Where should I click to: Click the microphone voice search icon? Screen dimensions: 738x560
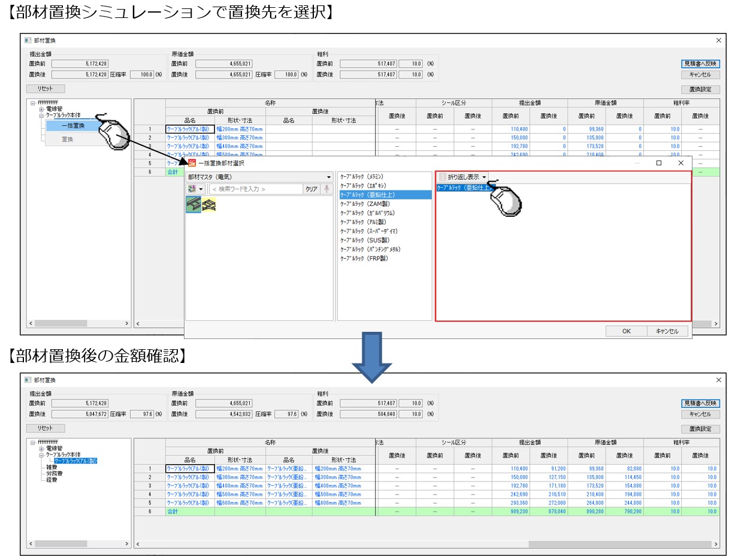[327, 189]
